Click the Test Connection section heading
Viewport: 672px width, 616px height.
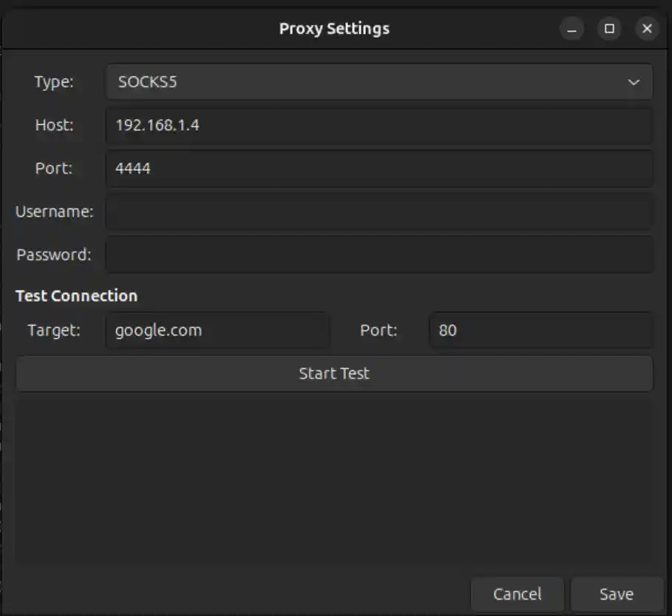(x=76, y=296)
